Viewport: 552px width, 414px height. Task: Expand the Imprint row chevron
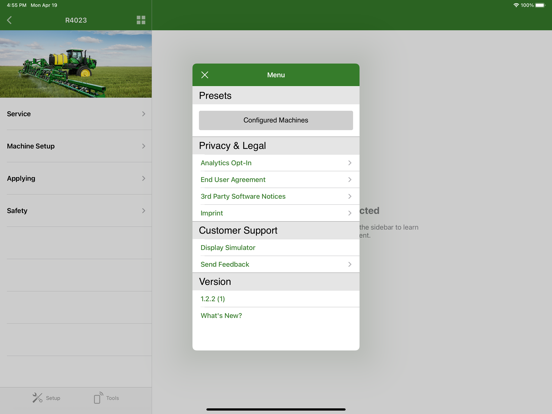point(350,213)
